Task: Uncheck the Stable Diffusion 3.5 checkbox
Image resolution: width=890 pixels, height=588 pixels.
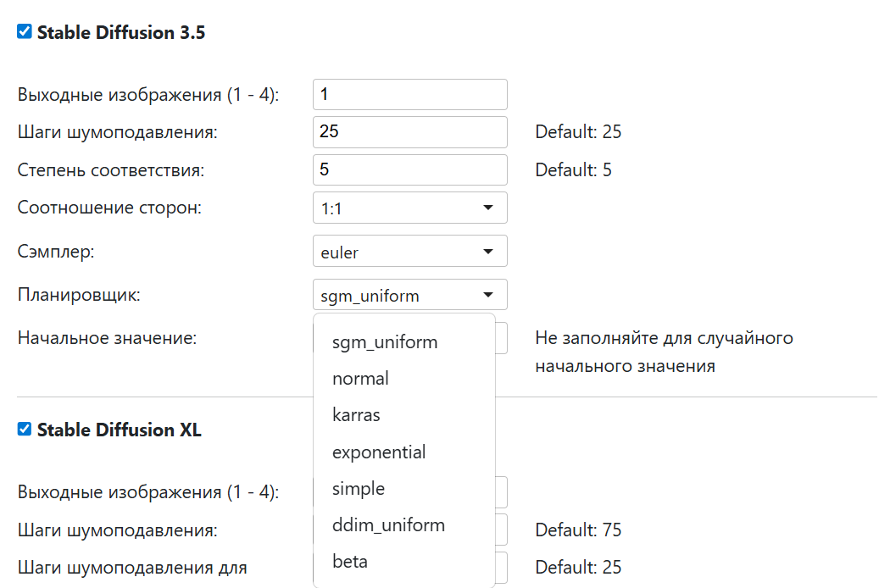Action: 25,32
